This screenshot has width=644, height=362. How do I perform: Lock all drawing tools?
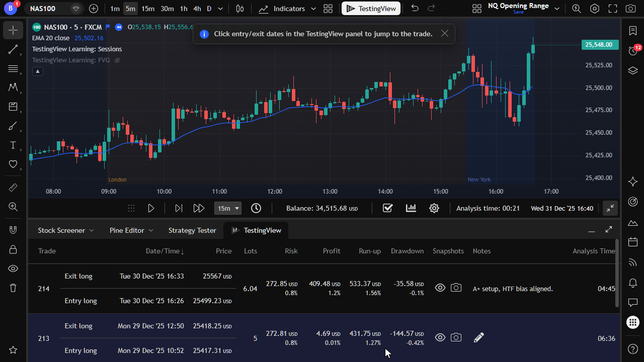(x=13, y=249)
